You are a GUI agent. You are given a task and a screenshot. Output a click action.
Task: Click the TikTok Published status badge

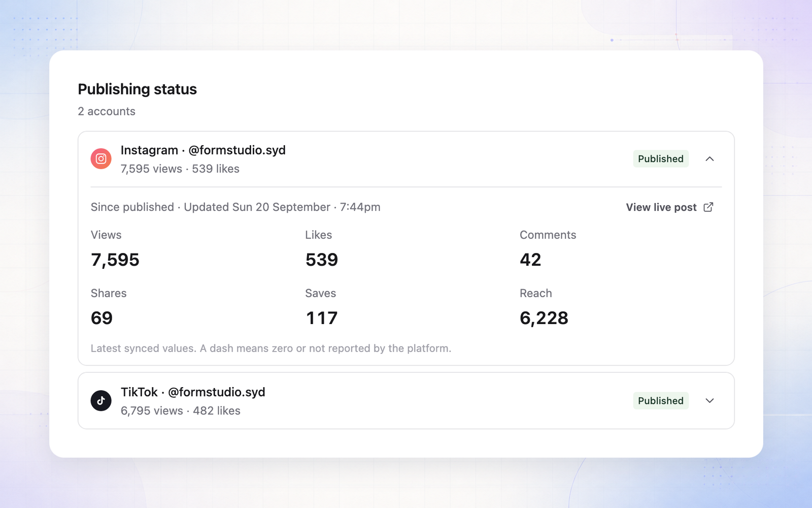coord(661,401)
